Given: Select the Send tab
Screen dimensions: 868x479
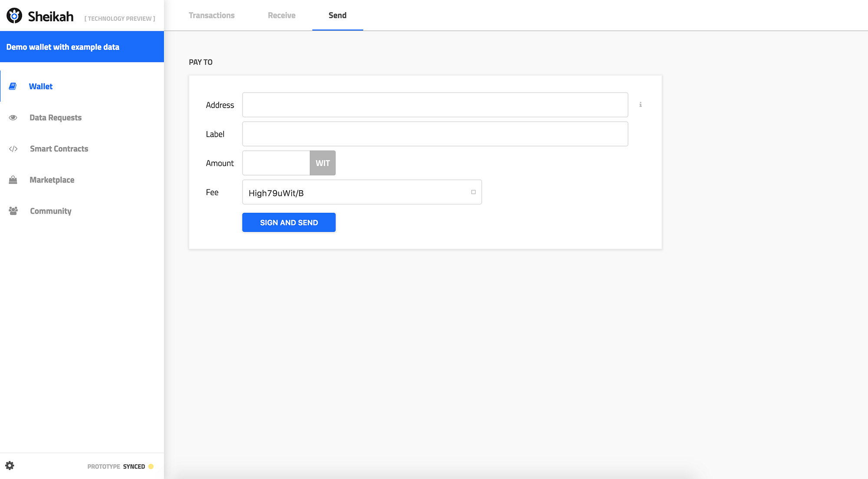Looking at the screenshot, I should click(x=337, y=16).
